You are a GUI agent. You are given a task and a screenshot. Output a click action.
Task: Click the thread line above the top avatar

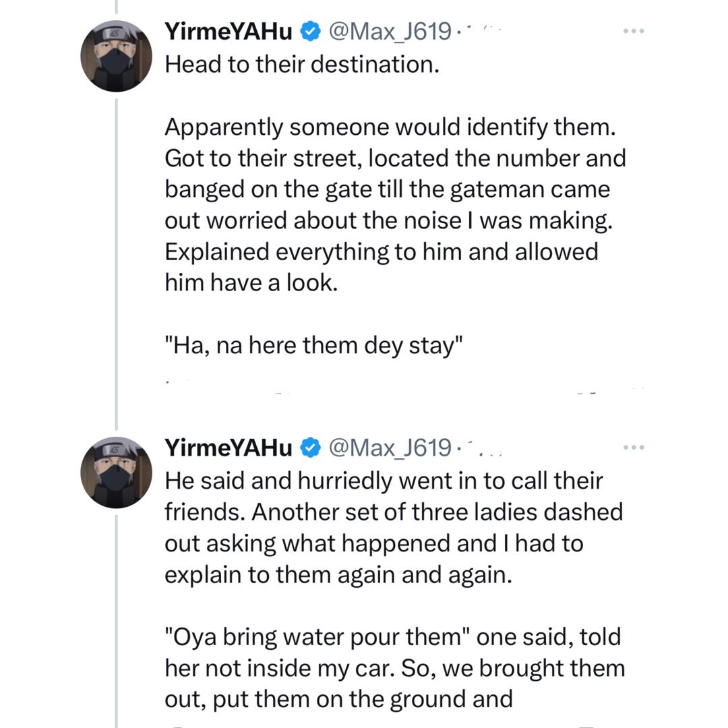(x=117, y=7)
